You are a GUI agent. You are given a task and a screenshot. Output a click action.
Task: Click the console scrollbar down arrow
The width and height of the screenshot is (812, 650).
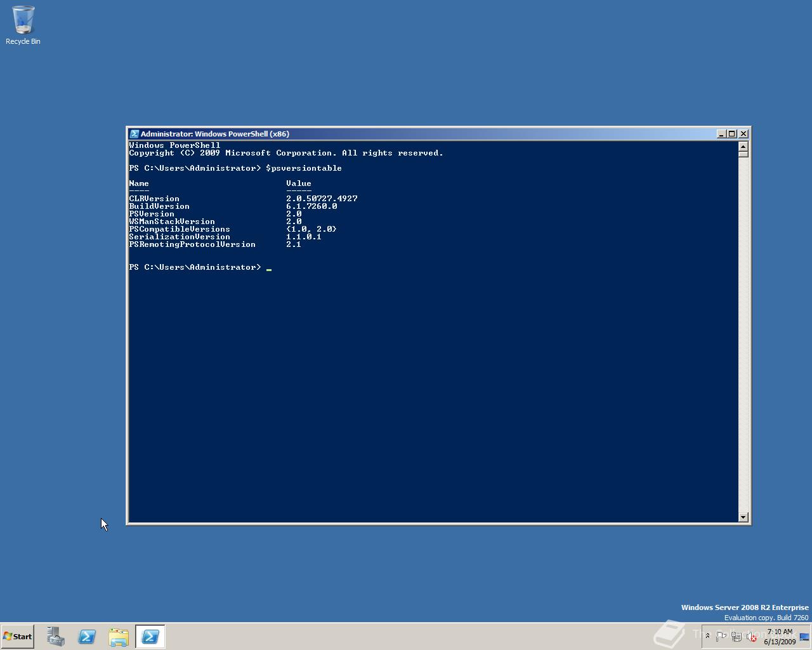click(x=743, y=517)
